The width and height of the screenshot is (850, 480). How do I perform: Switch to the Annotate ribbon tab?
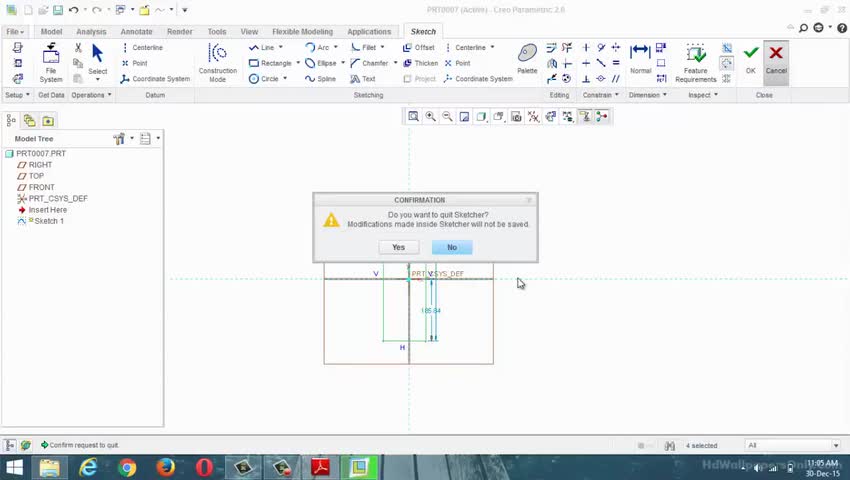click(136, 31)
